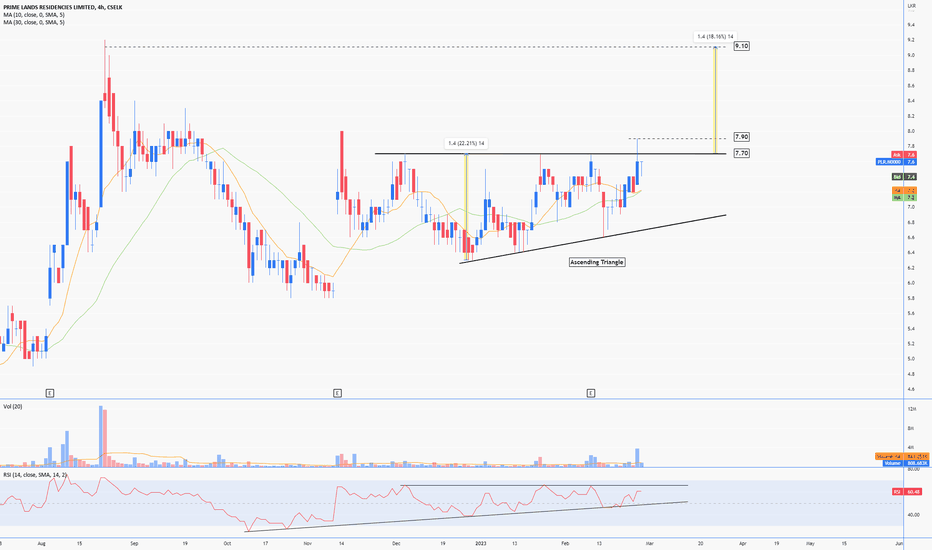This screenshot has height=550, width=932.
Task: Click the orange MA value price tag
Action: tap(904, 190)
